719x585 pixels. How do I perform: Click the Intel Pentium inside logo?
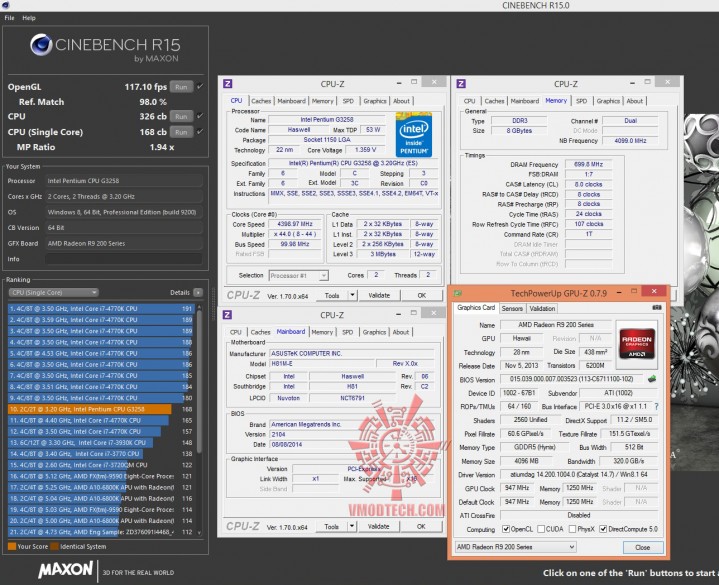coord(414,135)
